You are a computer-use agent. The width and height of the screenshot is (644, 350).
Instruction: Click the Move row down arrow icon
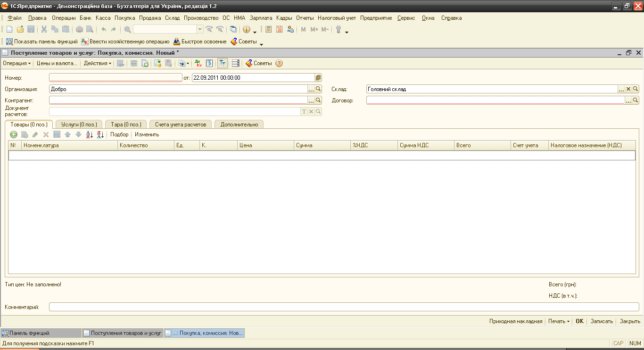78,134
